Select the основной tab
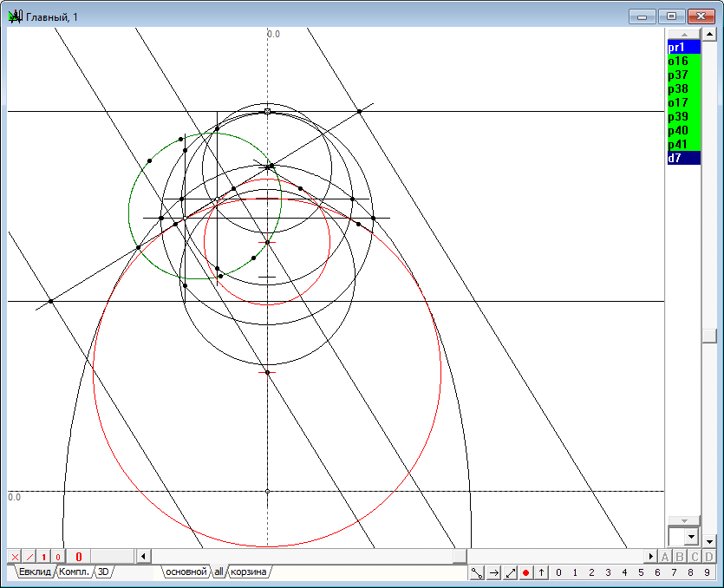The width and height of the screenshot is (724, 588). tap(186, 572)
